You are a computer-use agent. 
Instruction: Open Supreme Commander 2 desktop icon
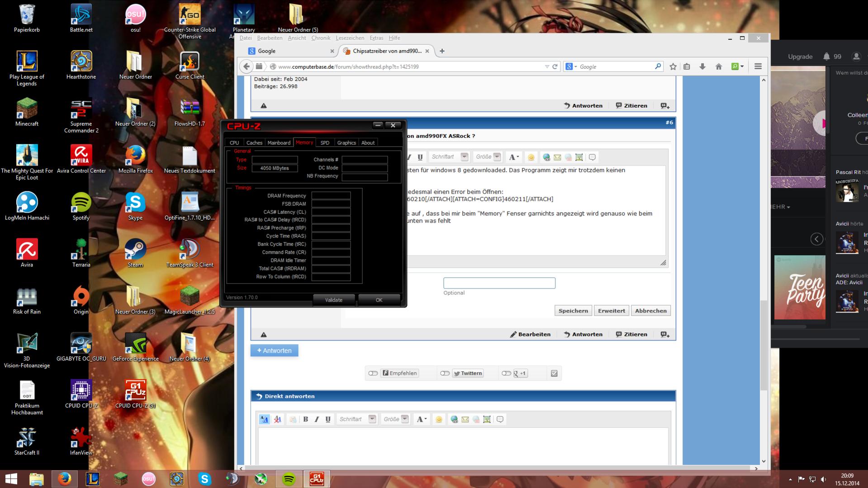(81, 115)
